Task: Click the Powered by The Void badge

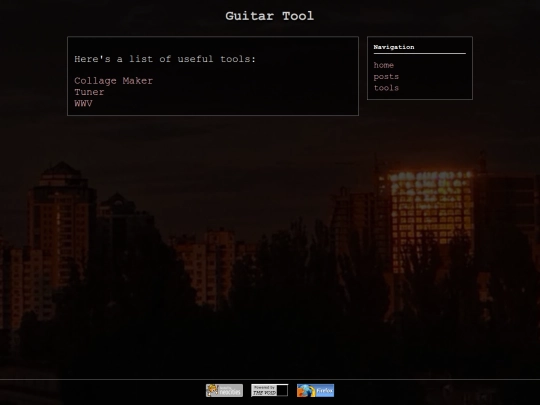Action: click(x=270, y=391)
